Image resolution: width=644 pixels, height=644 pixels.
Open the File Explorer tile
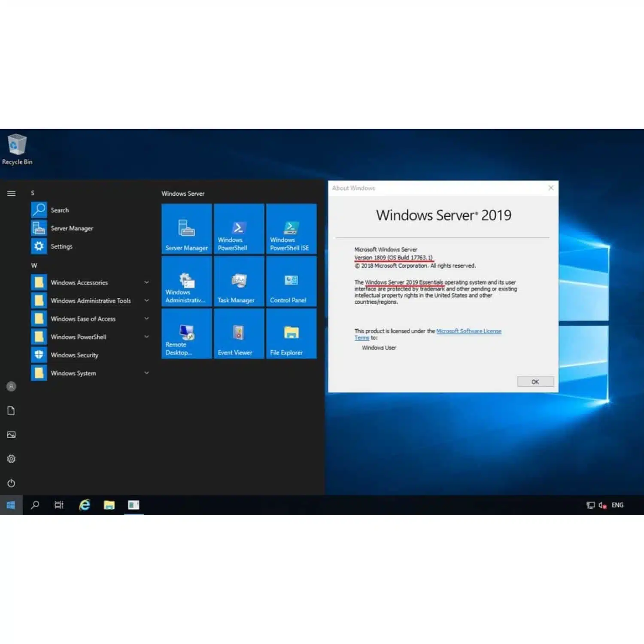(292, 334)
